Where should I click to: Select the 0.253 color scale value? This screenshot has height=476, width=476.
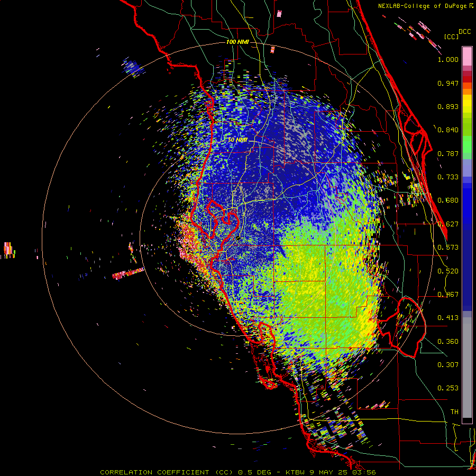pyautogui.click(x=448, y=388)
